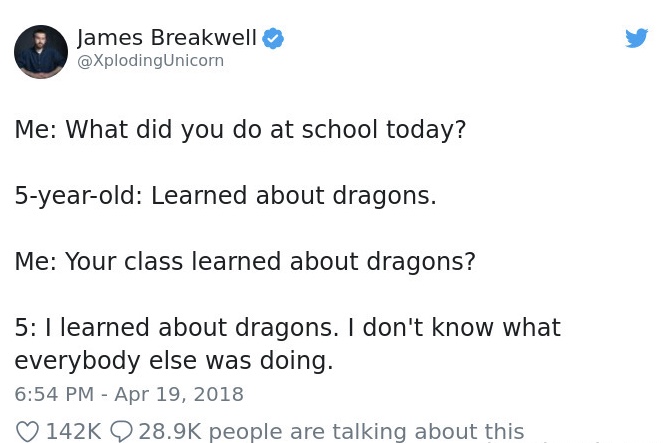Click the word 'everybody' in the tweet
The height and width of the screenshot is (443, 664).
pyautogui.click(x=77, y=361)
